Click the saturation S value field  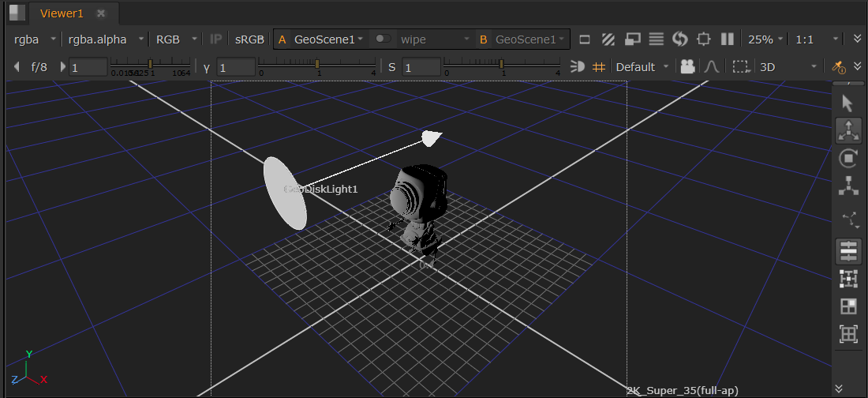tap(421, 67)
